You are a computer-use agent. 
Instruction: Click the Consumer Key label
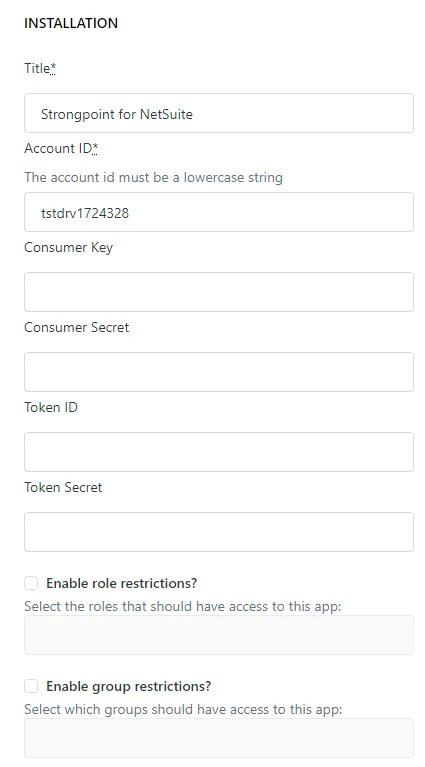68,248
